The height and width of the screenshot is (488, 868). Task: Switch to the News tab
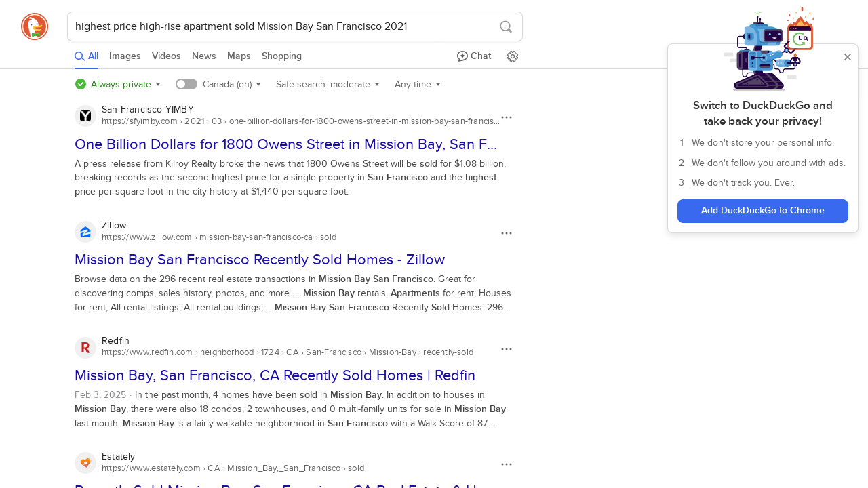point(204,56)
